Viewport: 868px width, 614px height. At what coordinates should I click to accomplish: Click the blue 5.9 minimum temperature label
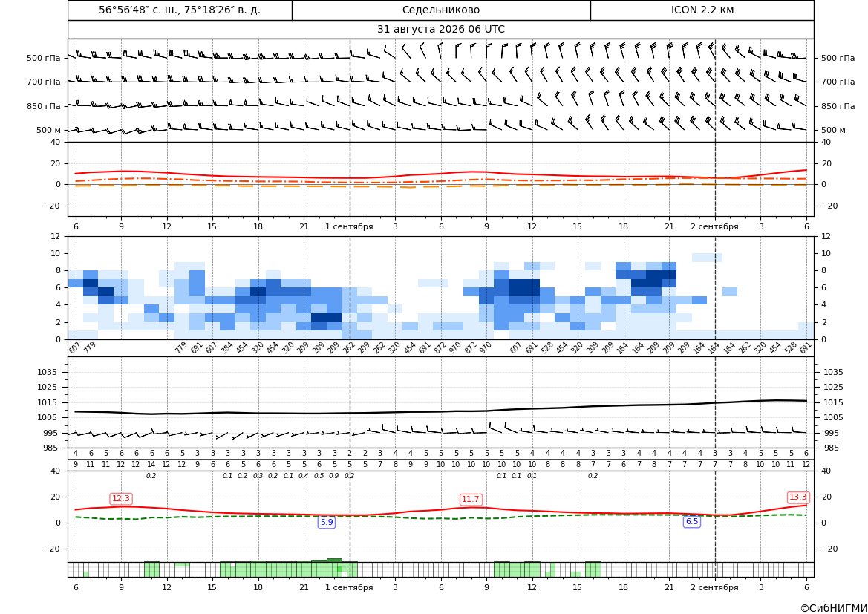point(327,522)
